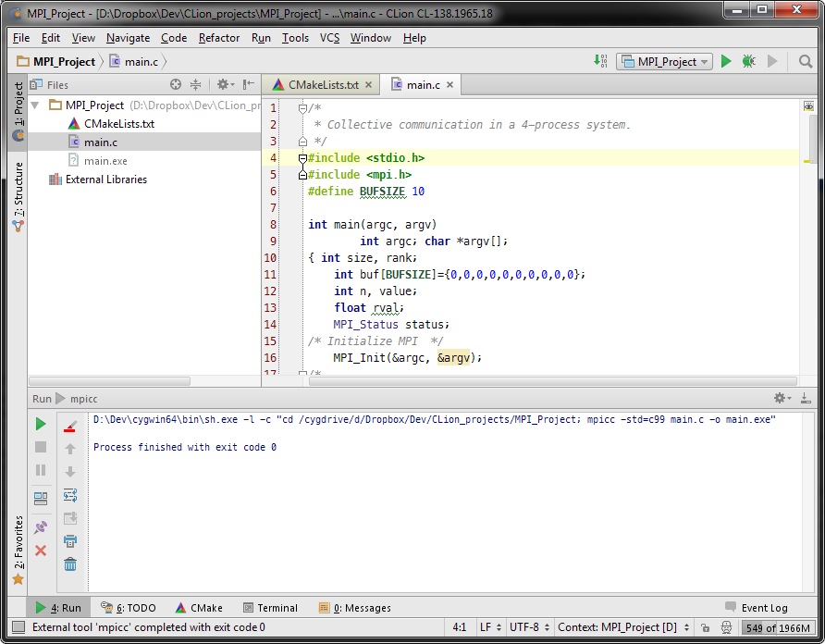The image size is (825, 644).
Task: Click the Run panel edit/clear pencil icon
Action: click(x=70, y=426)
